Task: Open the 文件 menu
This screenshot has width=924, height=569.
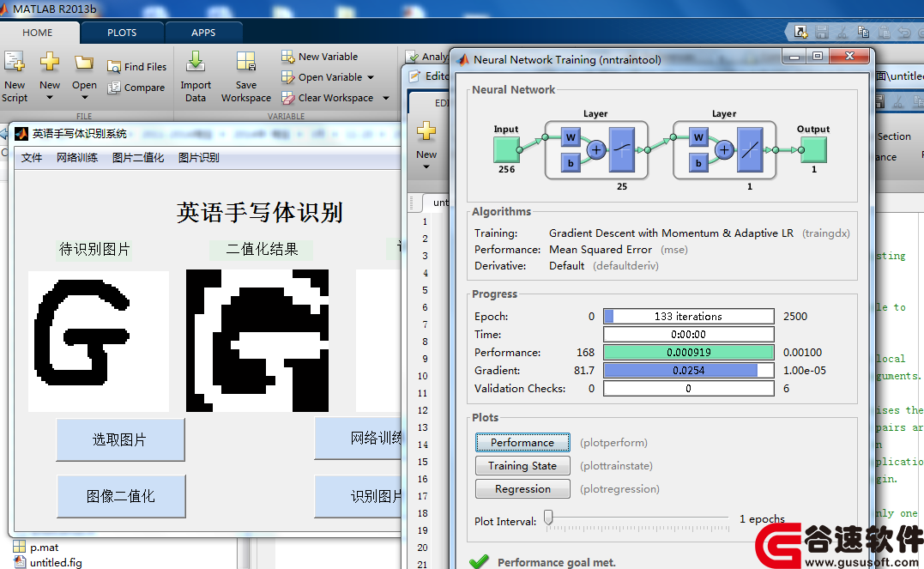Action: point(32,157)
